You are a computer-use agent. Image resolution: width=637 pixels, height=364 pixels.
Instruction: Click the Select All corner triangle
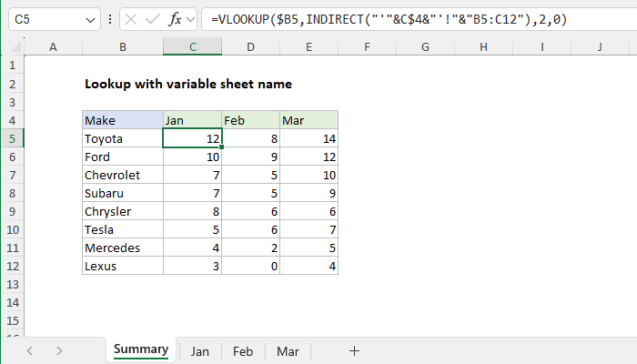click(x=15, y=47)
